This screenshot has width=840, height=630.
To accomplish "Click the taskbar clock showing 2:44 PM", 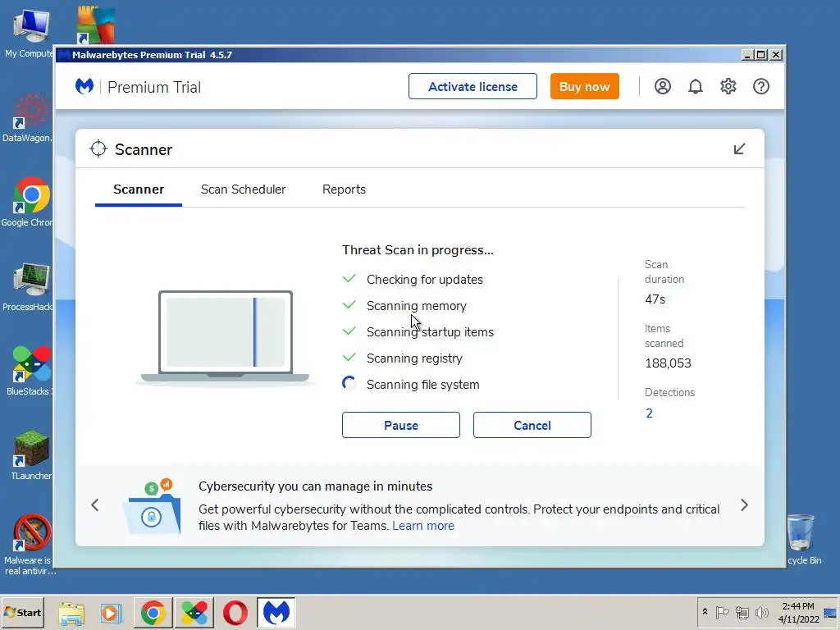I will click(798, 612).
